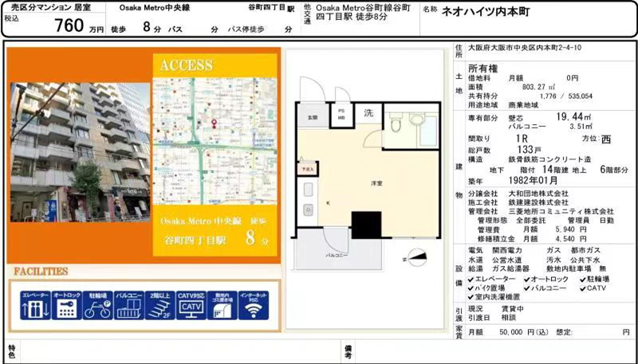This screenshot has height=364, width=638.
Task: Click the Wi-Fi internet facility icon
Action: point(254,306)
